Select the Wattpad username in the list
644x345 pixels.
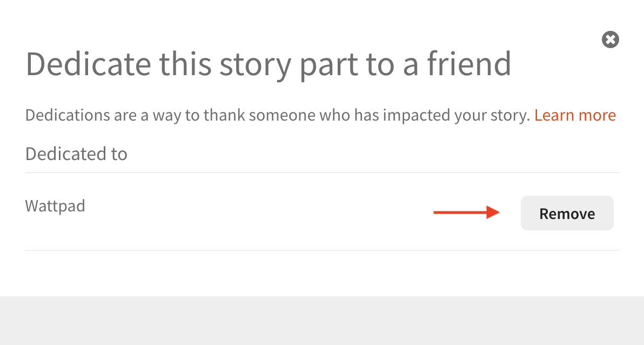point(55,205)
